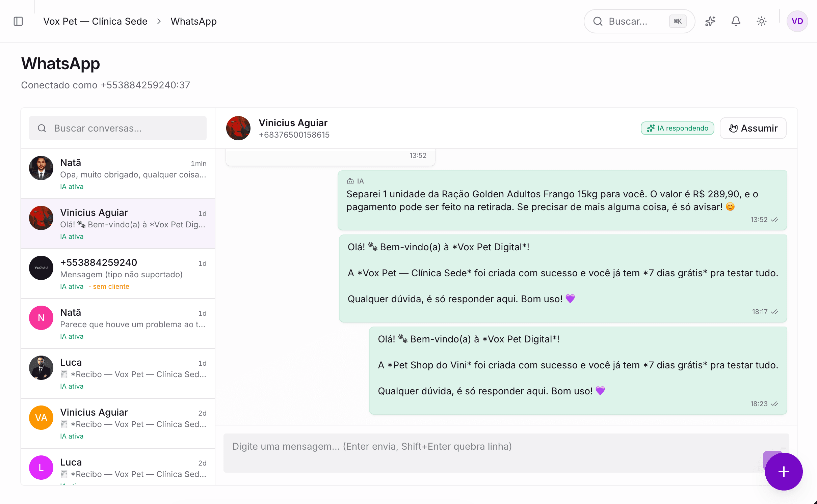Open Vinicius Aguiar 2d Recibo conversation
The image size is (817, 504).
click(118, 423)
